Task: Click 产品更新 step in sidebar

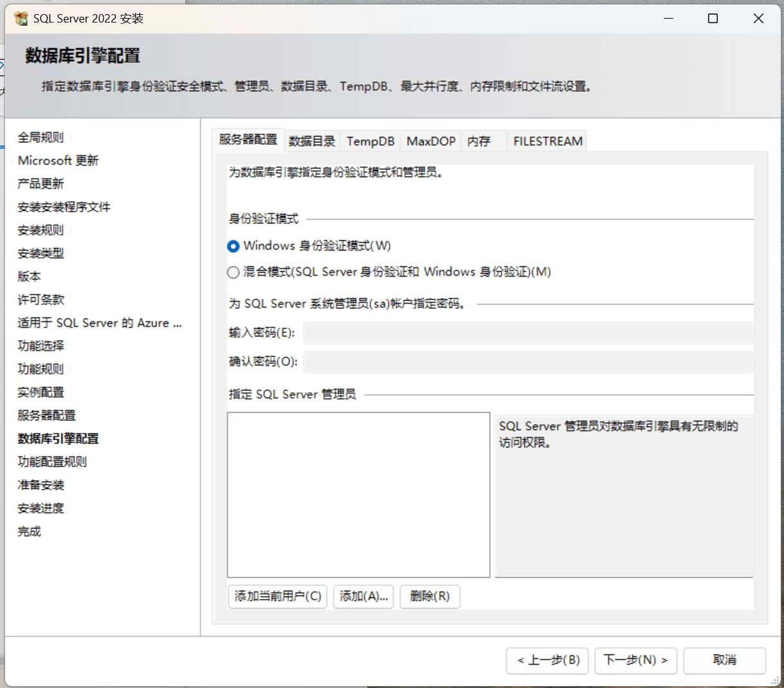Action: (41, 183)
